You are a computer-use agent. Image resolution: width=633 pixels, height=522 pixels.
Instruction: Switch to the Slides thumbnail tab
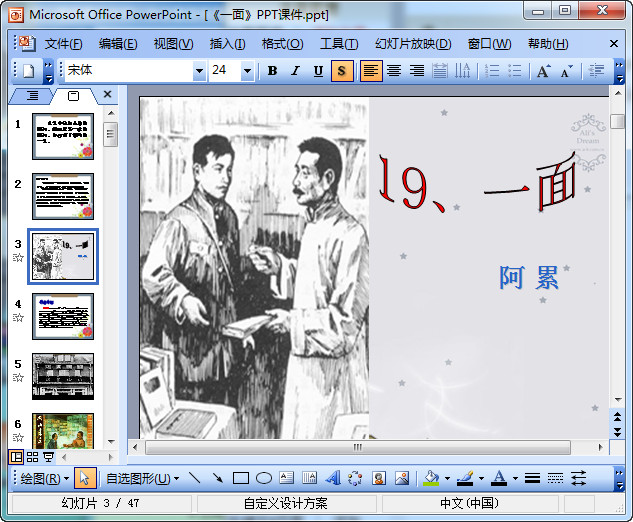point(73,96)
